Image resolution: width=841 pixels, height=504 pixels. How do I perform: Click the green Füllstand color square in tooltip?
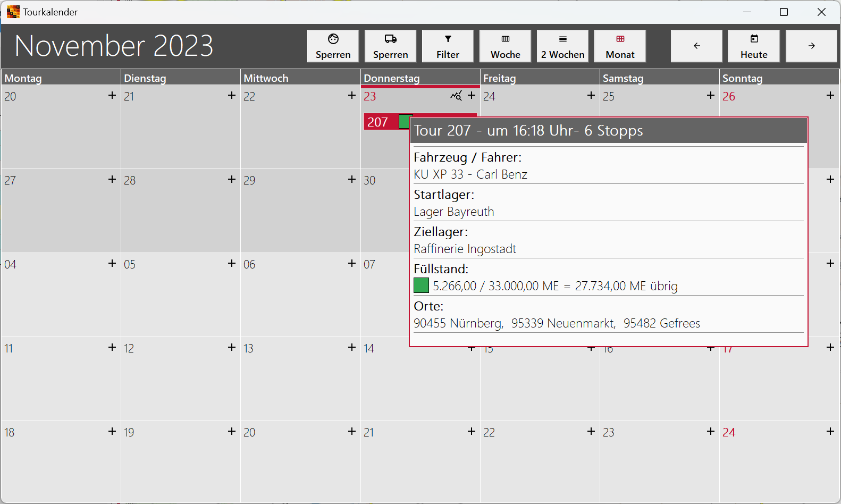tap(421, 285)
